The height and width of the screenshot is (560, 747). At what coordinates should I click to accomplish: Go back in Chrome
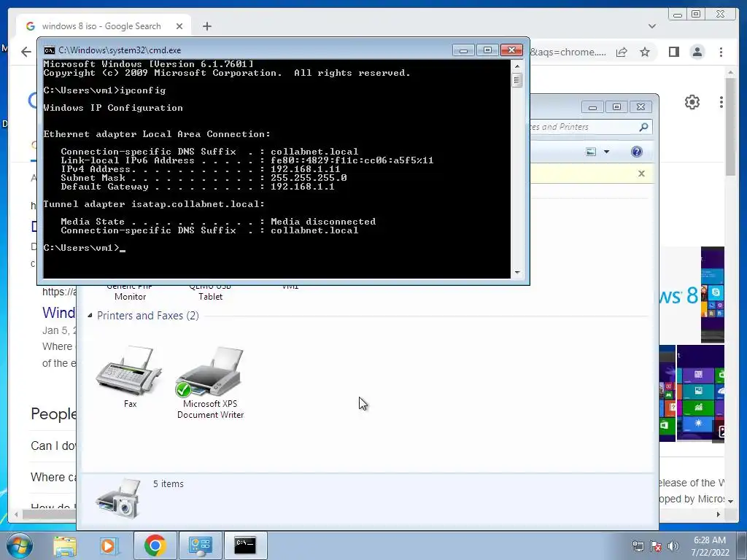26,52
